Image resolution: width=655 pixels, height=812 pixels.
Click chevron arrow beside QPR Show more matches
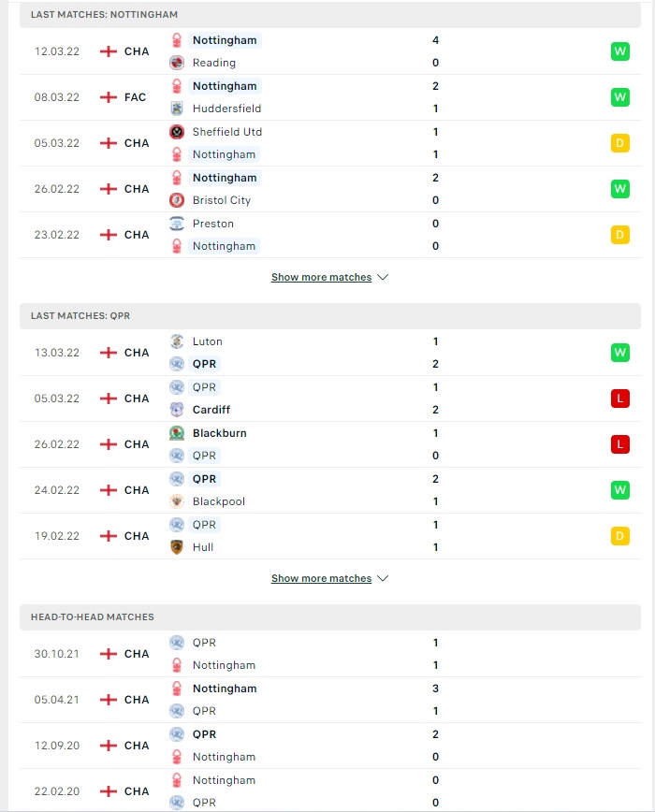pos(383,578)
